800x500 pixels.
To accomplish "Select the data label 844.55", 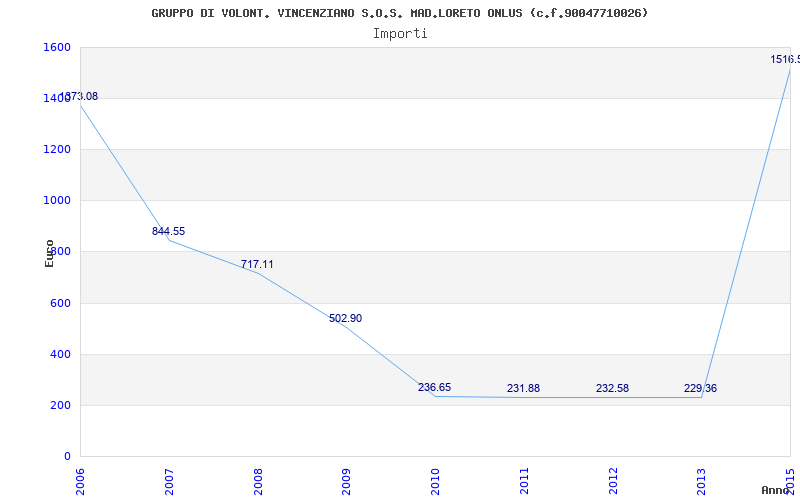I will click(168, 231).
